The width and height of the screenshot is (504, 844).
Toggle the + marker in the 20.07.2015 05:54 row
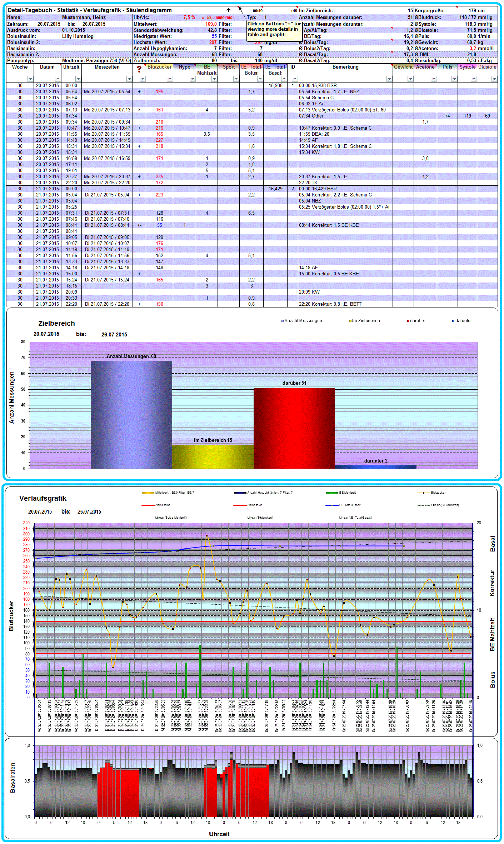(x=139, y=92)
